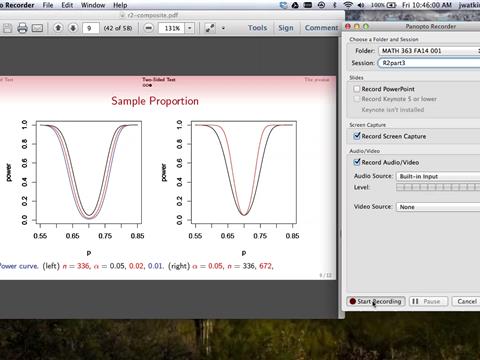Open the Edit menu
This screenshot has height=360, width=480.
pos(67,5)
